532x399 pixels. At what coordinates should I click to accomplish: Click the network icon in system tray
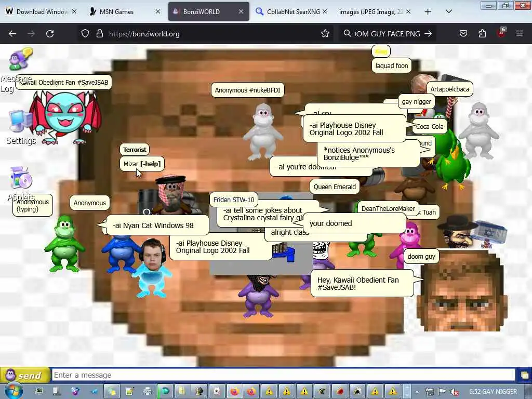click(x=430, y=392)
